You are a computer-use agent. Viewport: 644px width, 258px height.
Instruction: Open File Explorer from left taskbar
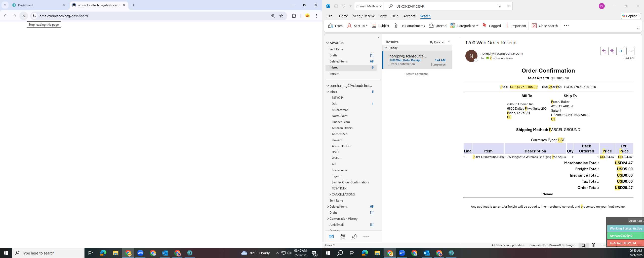[115, 253]
